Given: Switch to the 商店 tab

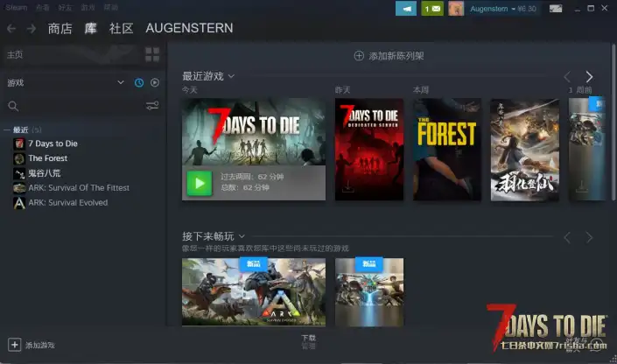Looking at the screenshot, I should pyautogui.click(x=60, y=28).
